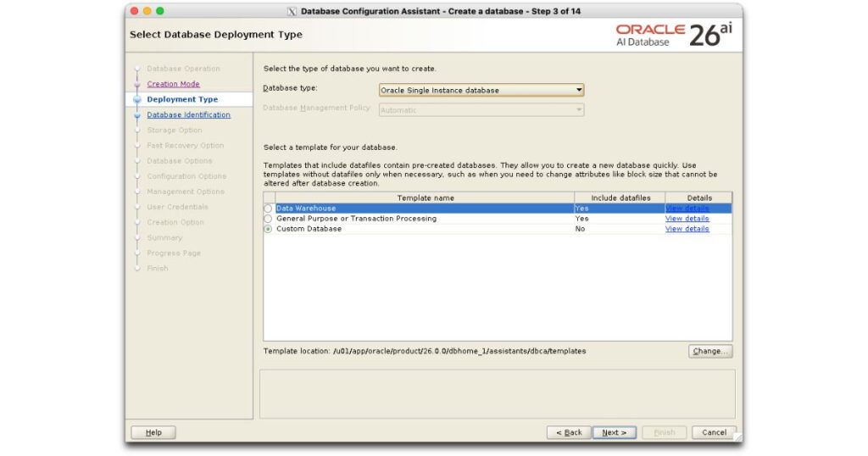Click the Include datafiles column header
868x456 pixels.
(620, 197)
